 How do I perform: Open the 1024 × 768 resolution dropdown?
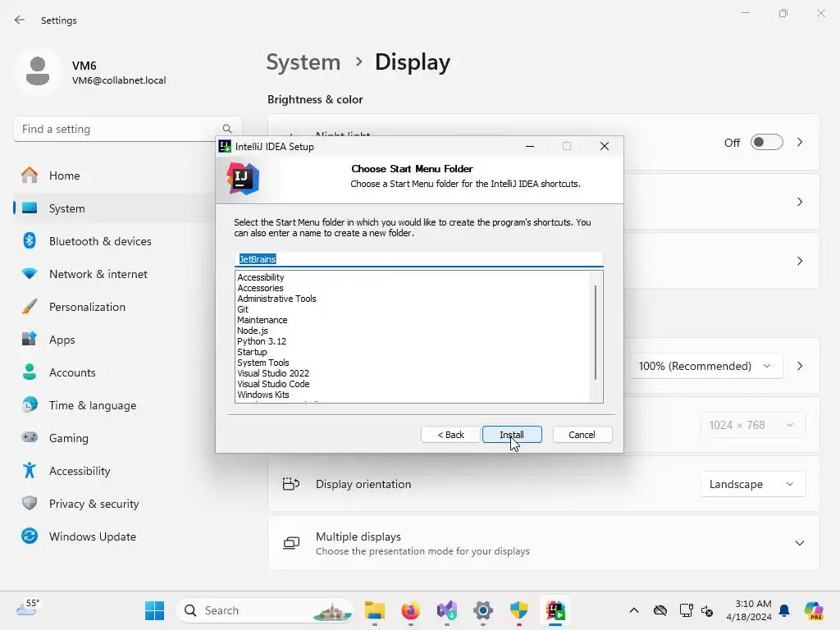coord(753,426)
